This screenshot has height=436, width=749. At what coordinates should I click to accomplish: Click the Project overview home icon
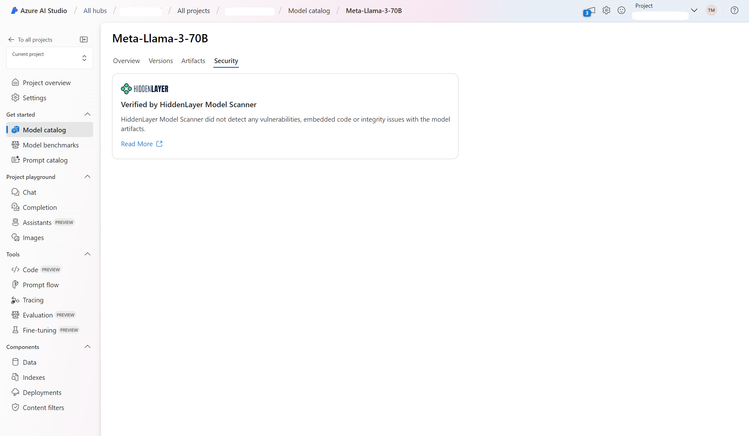coord(15,83)
